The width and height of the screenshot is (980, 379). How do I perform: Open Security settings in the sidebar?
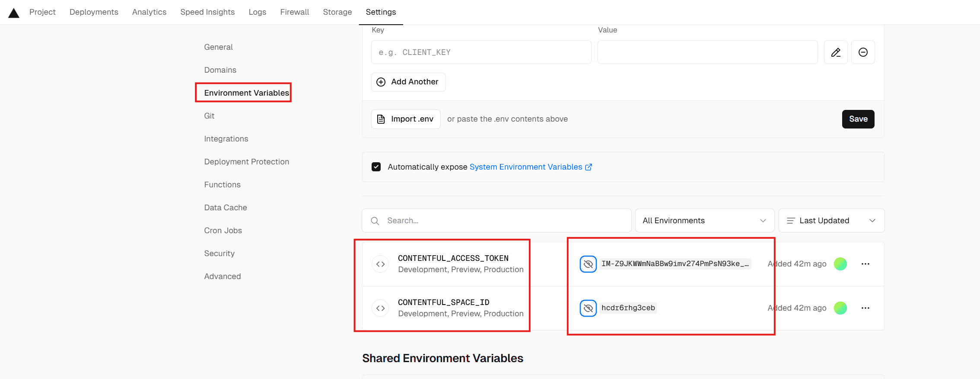click(x=219, y=254)
